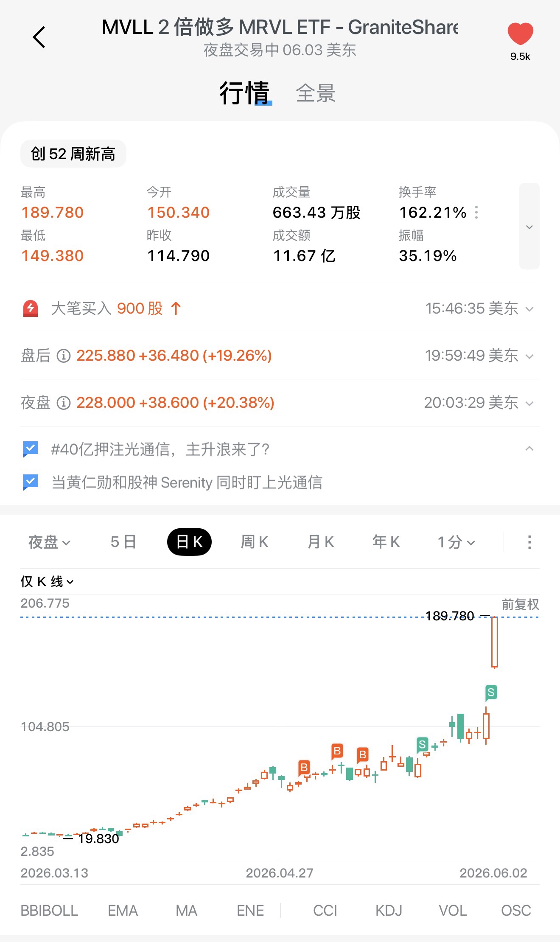The height and width of the screenshot is (942, 560).
Task: Tap the 昨收 value 114.790
Action: 179,256
